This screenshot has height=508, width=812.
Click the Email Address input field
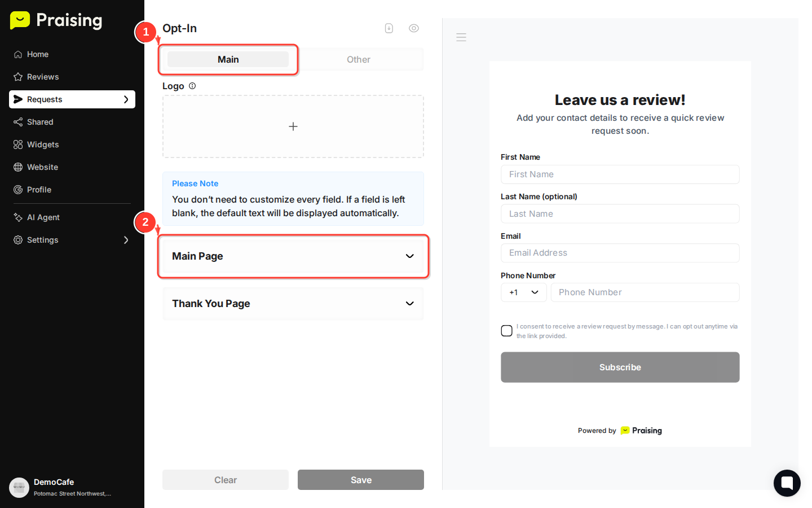coord(620,253)
